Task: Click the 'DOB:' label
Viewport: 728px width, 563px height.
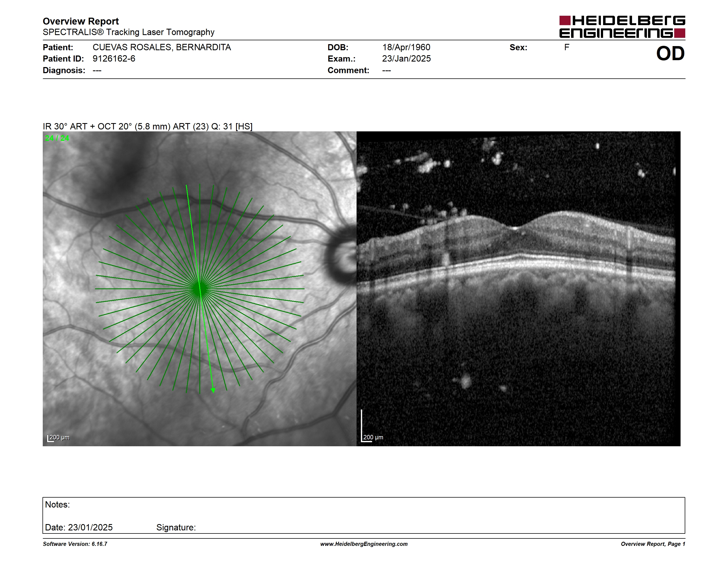Action: point(338,47)
